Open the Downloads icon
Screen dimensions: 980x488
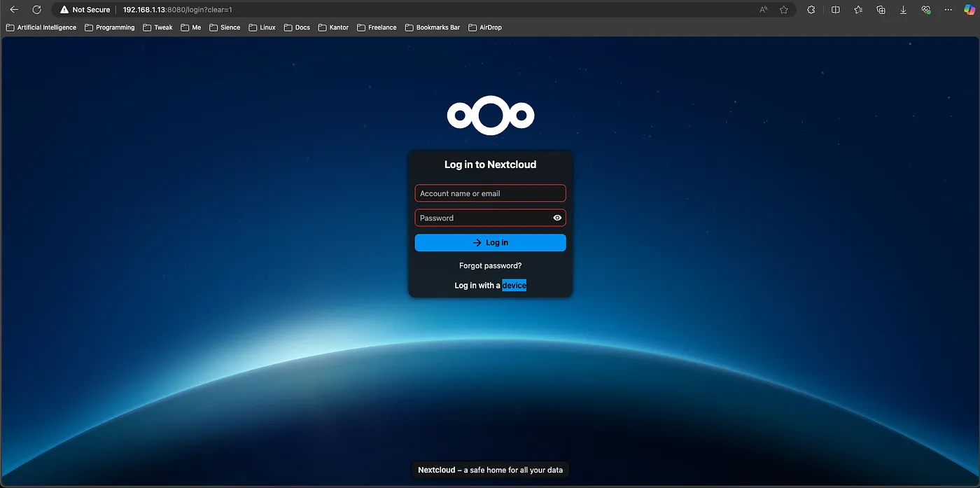click(x=904, y=10)
